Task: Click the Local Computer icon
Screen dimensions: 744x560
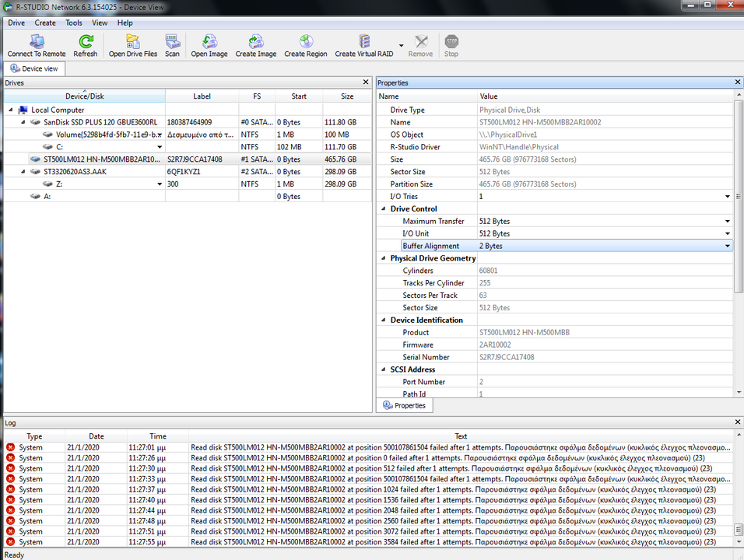Action: click(x=23, y=110)
